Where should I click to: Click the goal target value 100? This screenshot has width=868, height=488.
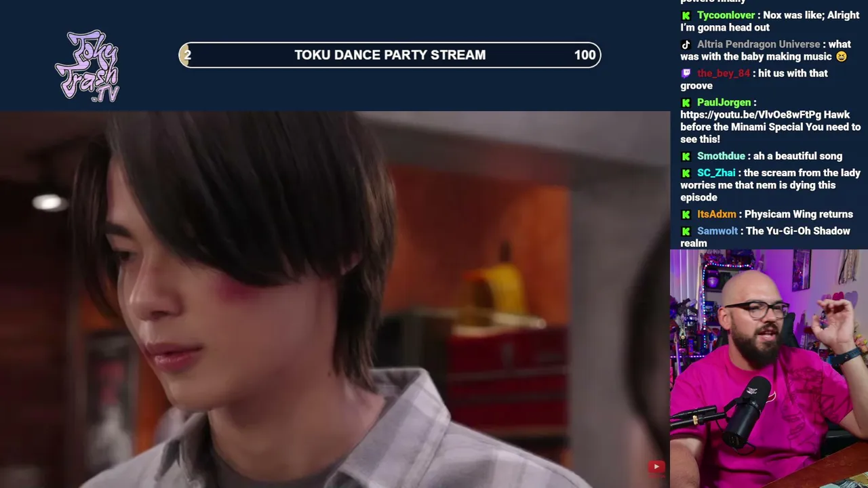585,56
